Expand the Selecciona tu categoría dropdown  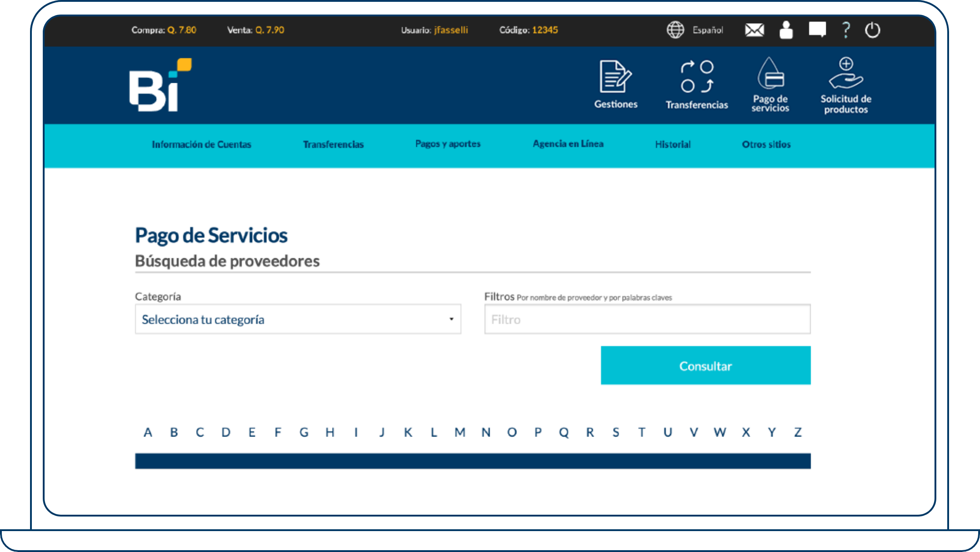298,319
